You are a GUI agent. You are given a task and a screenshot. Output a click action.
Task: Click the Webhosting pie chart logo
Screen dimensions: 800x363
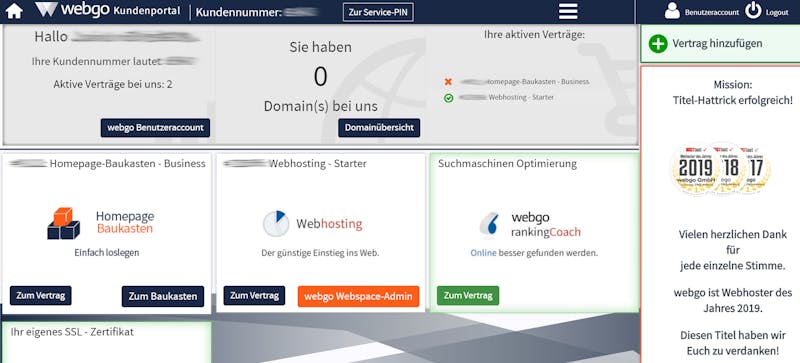click(276, 224)
